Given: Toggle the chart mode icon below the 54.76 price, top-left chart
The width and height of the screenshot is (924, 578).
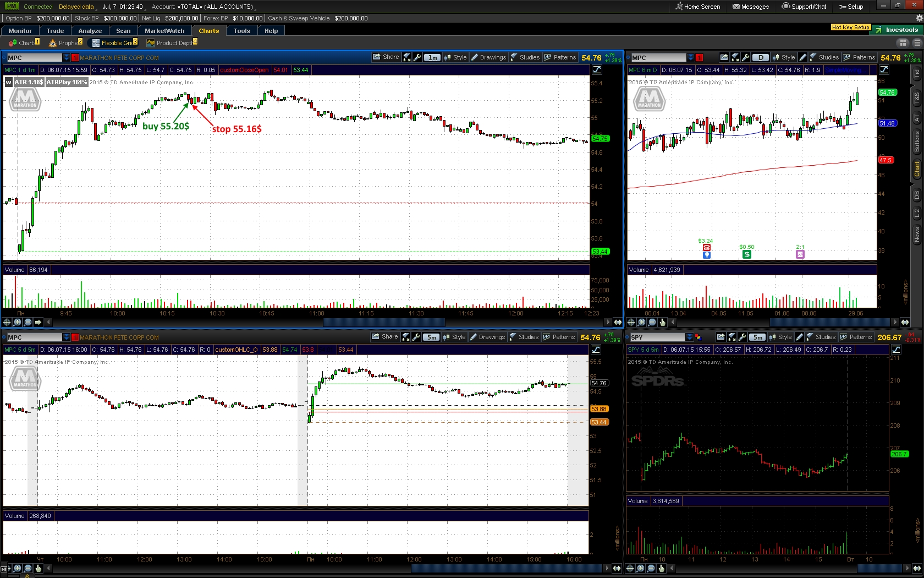Looking at the screenshot, I should (x=597, y=70).
